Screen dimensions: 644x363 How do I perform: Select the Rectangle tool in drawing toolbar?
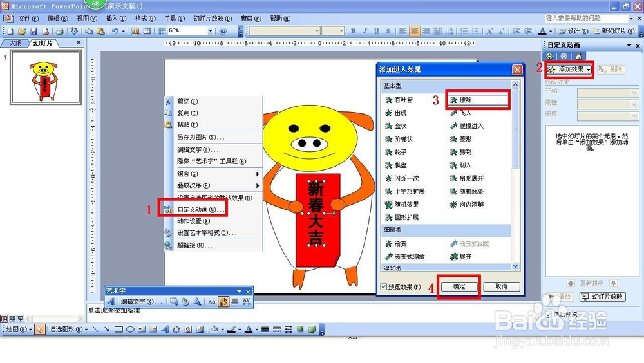click(x=118, y=330)
